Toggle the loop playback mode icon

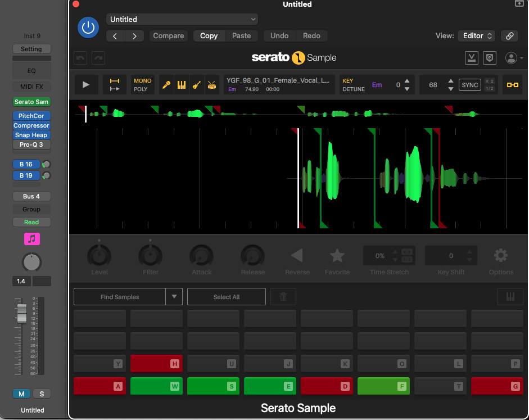point(115,85)
